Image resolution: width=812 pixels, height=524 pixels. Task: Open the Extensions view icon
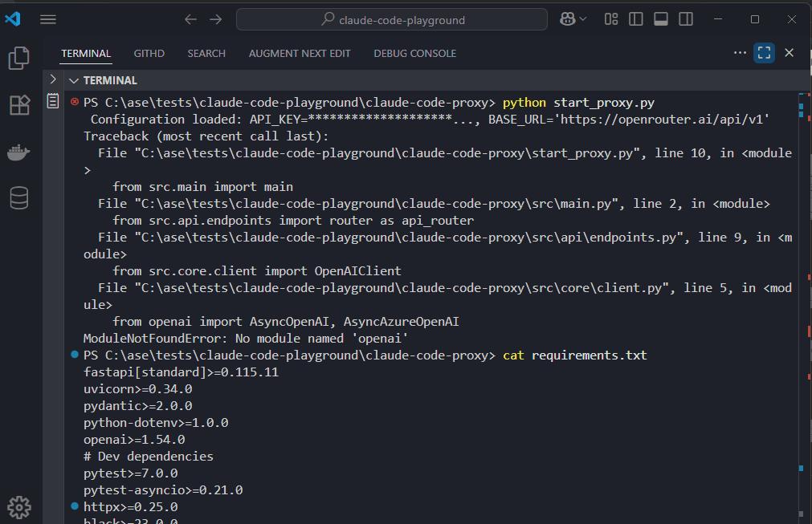(x=20, y=105)
